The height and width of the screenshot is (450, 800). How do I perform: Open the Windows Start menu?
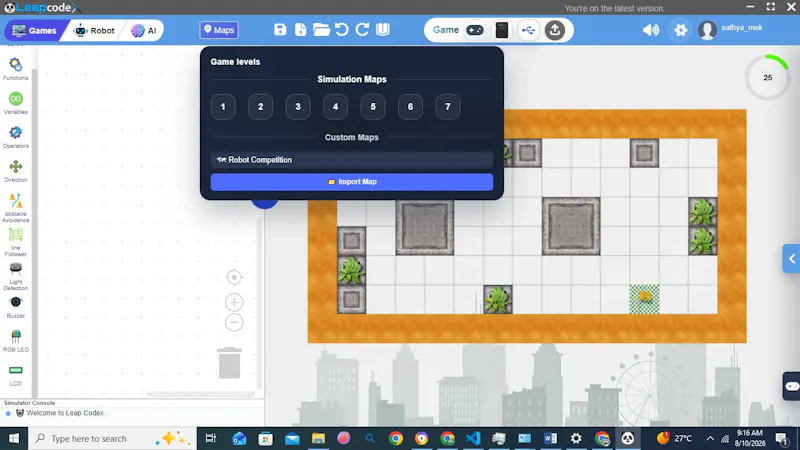pos(14,438)
